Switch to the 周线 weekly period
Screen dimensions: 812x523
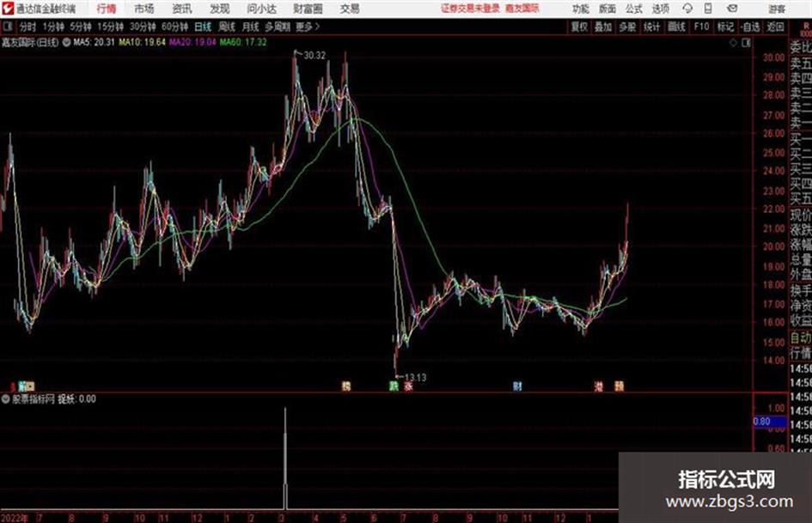pyautogui.click(x=227, y=27)
